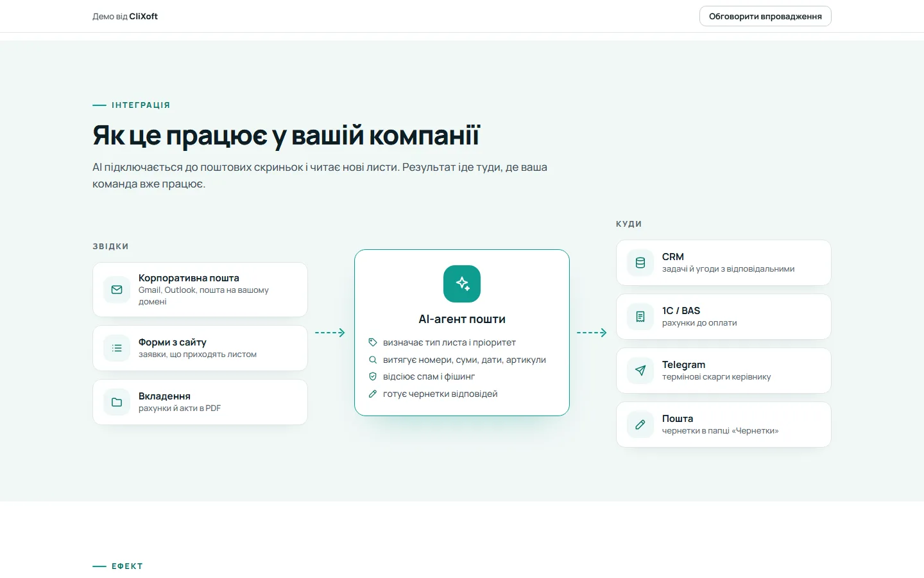This screenshot has height=578, width=924.
Task: Click the magnifier icon beside витягує номери
Action: [x=373, y=360]
